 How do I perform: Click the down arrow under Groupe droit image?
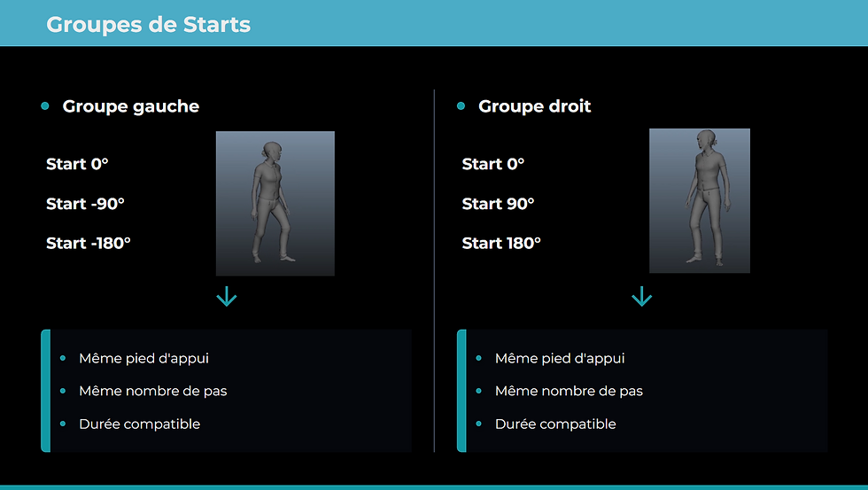641,296
